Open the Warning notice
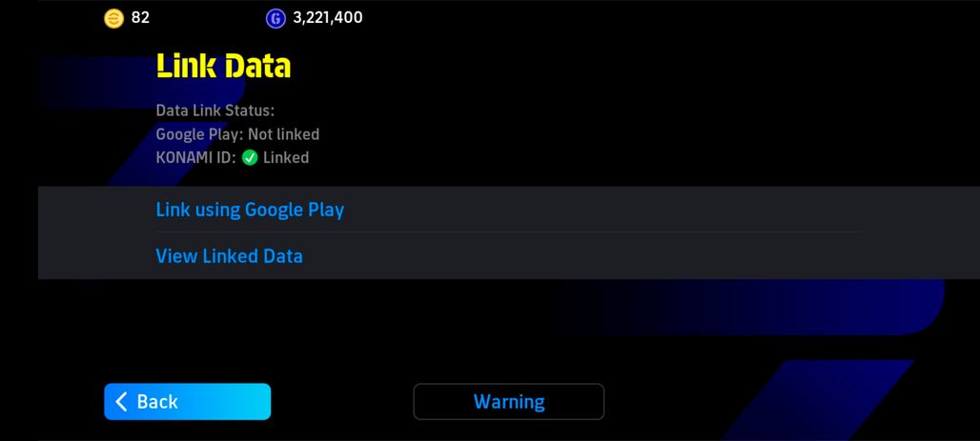Image resolution: width=980 pixels, height=441 pixels. [x=509, y=402]
